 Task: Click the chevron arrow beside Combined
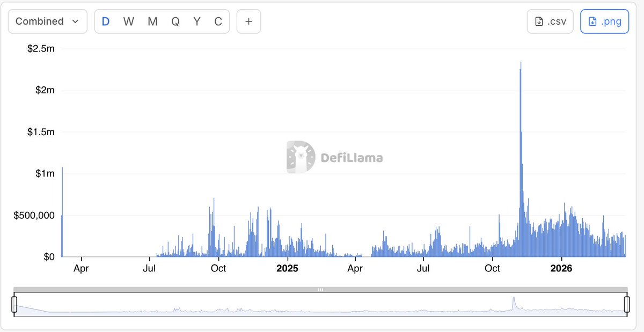click(76, 21)
